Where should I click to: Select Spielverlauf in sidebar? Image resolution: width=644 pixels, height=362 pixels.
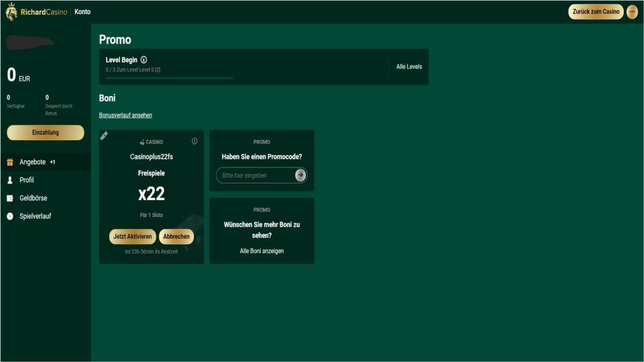click(x=35, y=216)
